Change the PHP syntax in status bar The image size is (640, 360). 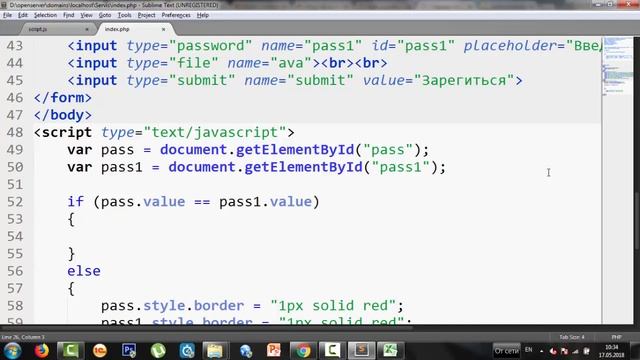(x=617, y=337)
